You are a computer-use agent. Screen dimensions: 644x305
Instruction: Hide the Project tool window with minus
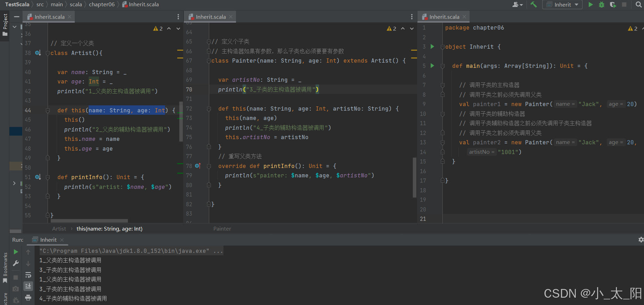click(16, 17)
